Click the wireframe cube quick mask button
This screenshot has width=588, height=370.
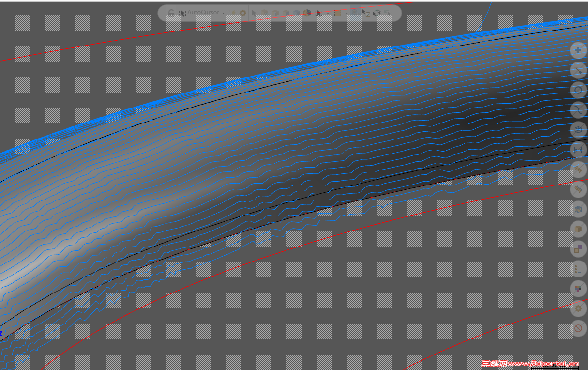pyautogui.click(x=578, y=130)
